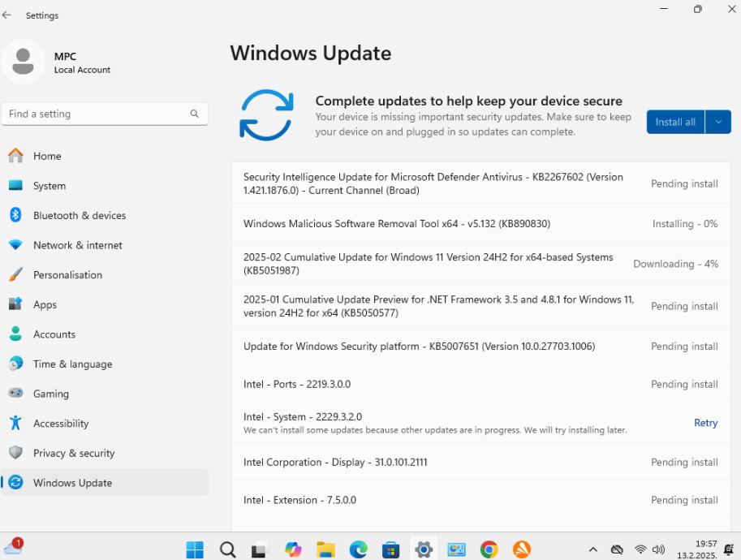This screenshot has height=560, width=741.
Task: Open the notification bell in the tray
Action: tap(729, 549)
